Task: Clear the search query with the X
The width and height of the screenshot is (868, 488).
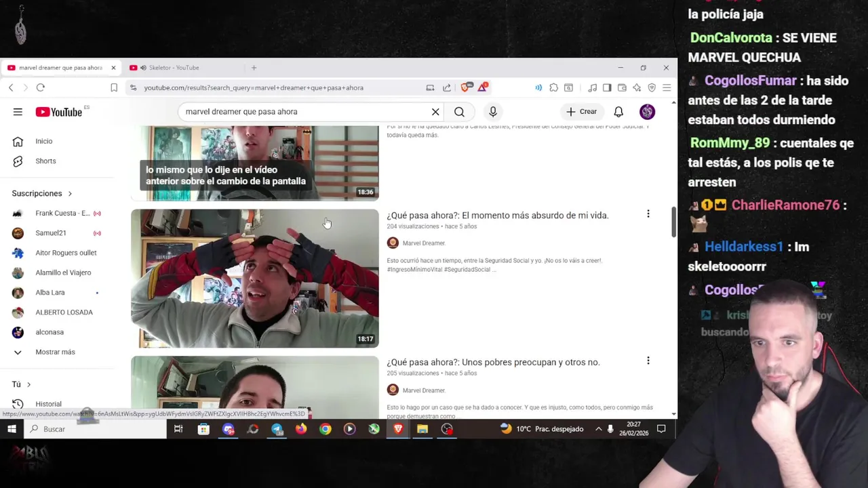Action: pos(435,112)
